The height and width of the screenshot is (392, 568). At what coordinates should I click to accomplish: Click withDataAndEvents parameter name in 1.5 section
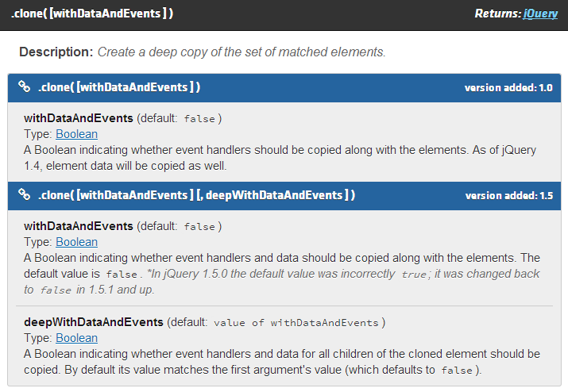(x=79, y=226)
